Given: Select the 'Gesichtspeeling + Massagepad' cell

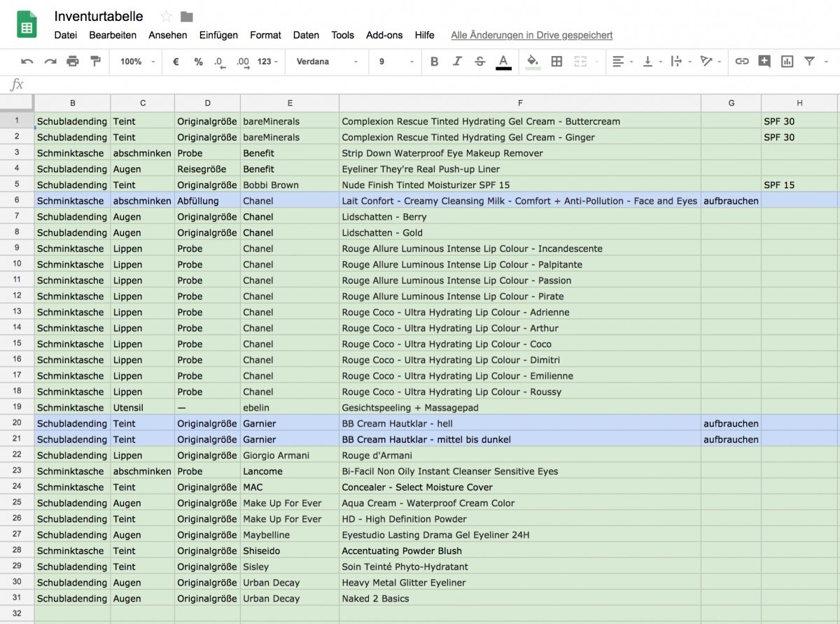Looking at the screenshot, I should coord(520,408).
